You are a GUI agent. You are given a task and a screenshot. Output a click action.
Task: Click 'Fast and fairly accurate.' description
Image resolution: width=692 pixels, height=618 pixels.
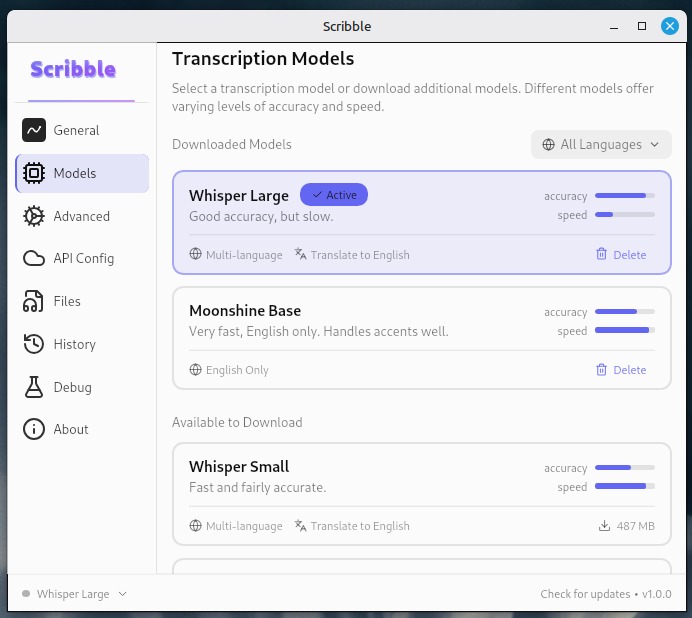pyautogui.click(x=258, y=487)
